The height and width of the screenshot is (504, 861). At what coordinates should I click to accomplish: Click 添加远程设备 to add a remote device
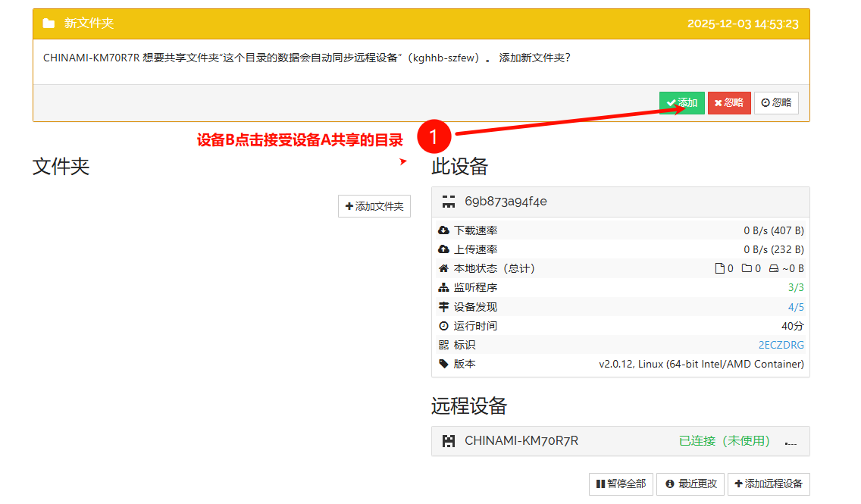click(x=769, y=484)
